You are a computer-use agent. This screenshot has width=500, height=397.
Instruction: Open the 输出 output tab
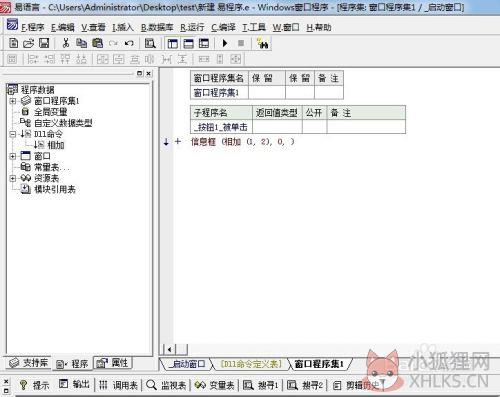pos(74,385)
